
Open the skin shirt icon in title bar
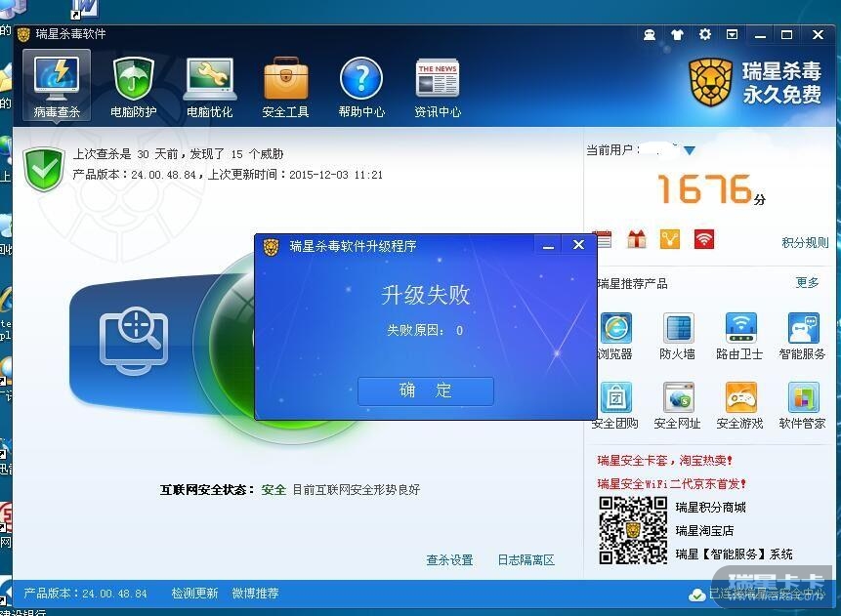point(678,35)
